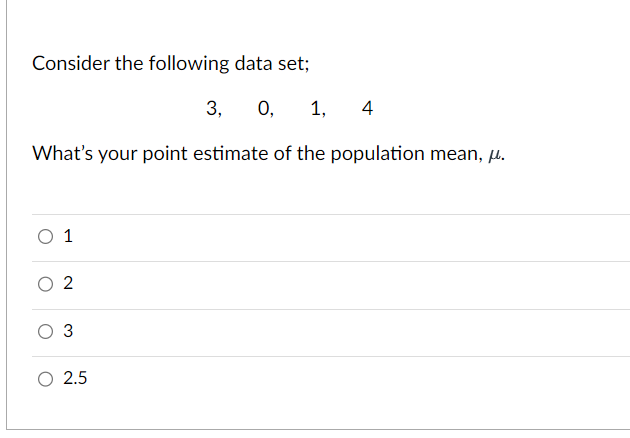Click the answer label text "2.5"

[x=75, y=378]
